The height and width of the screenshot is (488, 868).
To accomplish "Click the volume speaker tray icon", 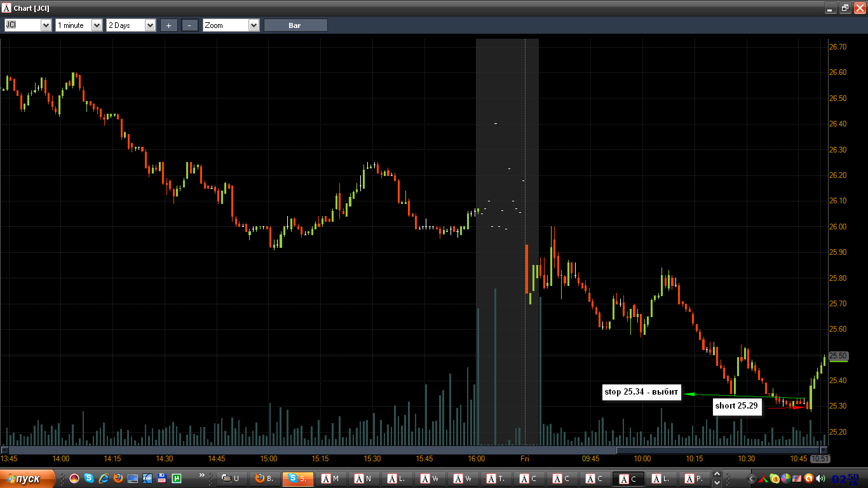I will coord(820,478).
